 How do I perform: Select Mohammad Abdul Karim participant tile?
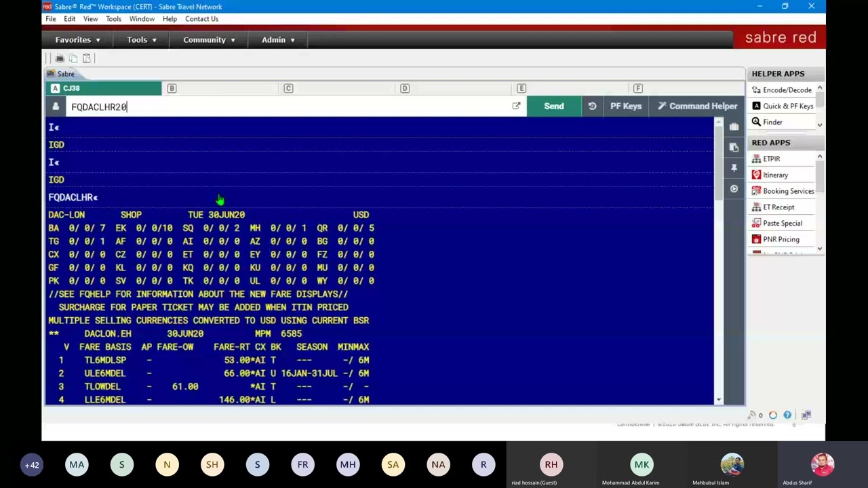(642, 465)
